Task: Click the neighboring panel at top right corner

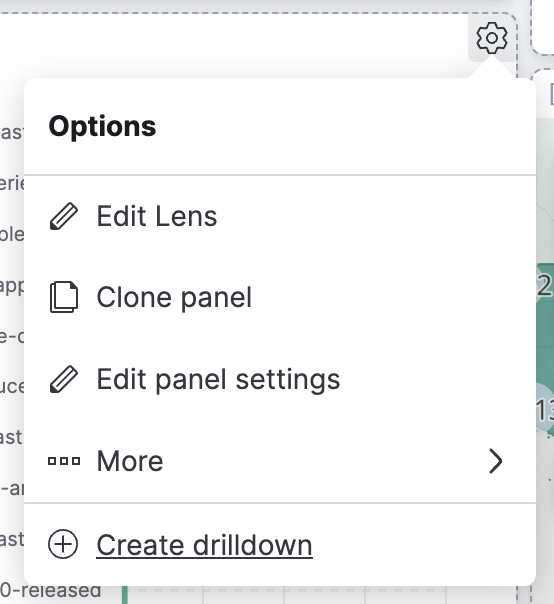Action: pyautogui.click(x=543, y=27)
